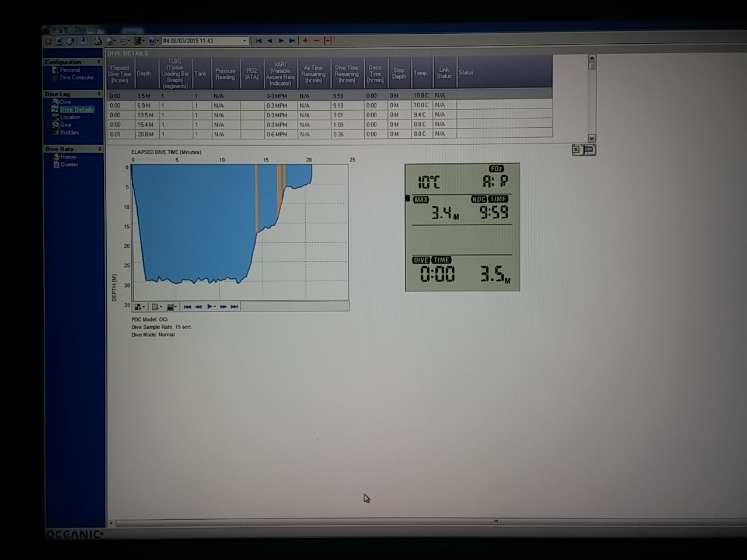The image size is (747, 560).
Task: Click the download-from-computer toolbar icon
Action: (x=83, y=41)
